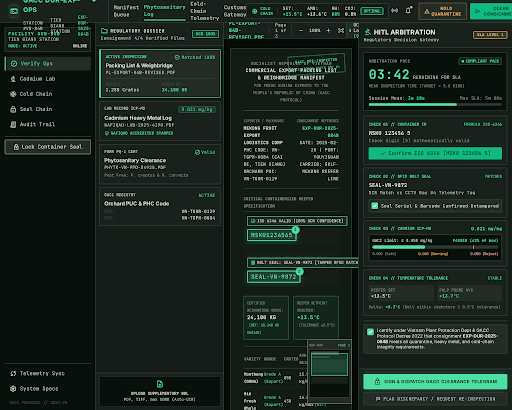This screenshot has width=512, height=410.
Task: Click the Regulatory Dossier folder icon
Action: tap(104, 31)
